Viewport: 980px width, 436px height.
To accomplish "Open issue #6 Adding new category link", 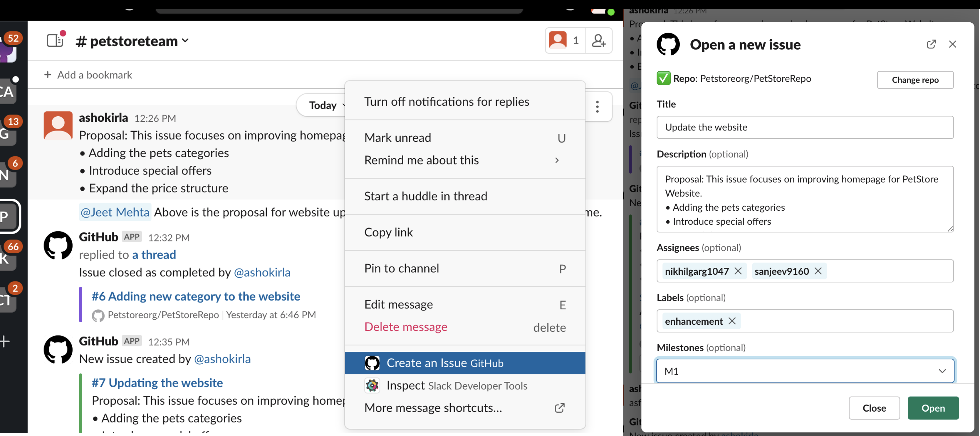I will pos(196,296).
